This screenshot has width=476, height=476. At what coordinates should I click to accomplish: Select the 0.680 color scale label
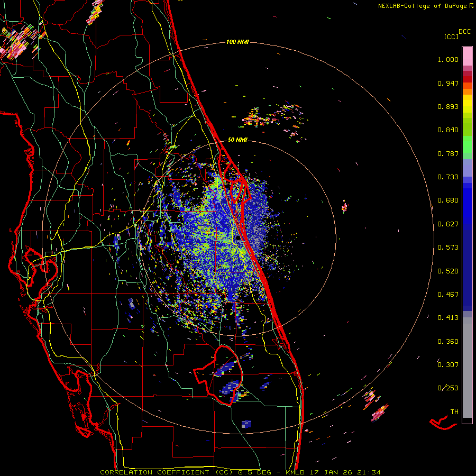click(x=448, y=200)
